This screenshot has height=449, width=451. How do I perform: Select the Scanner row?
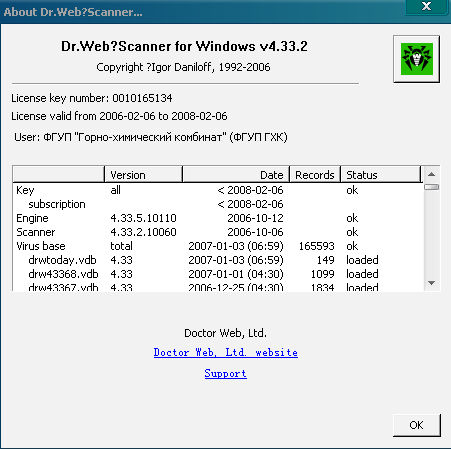(x=218, y=232)
